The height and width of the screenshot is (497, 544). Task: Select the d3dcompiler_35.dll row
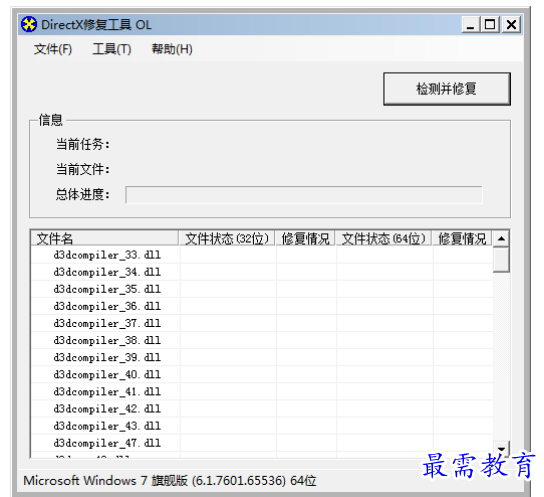click(262, 289)
